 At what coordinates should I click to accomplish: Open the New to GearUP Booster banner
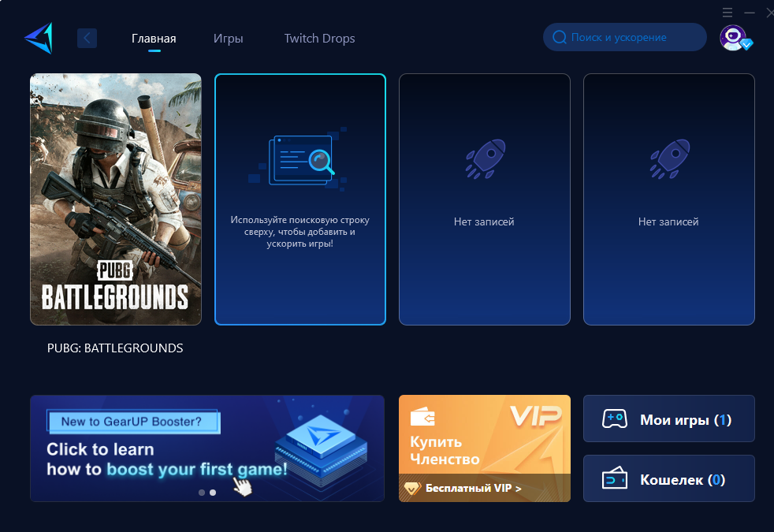click(x=207, y=448)
